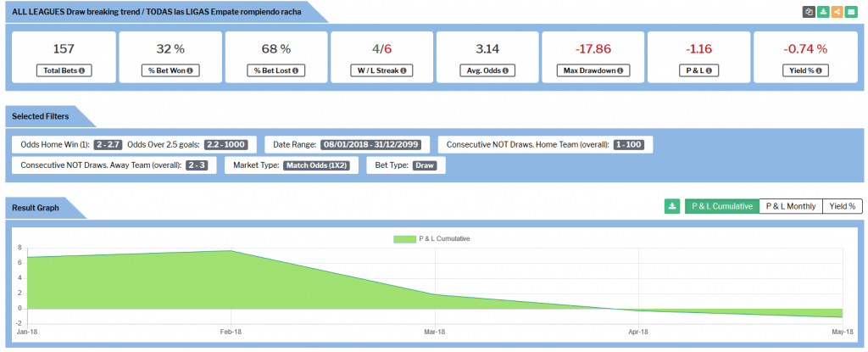
Task: Switch graph to P & L Monthly
Action: pos(790,206)
